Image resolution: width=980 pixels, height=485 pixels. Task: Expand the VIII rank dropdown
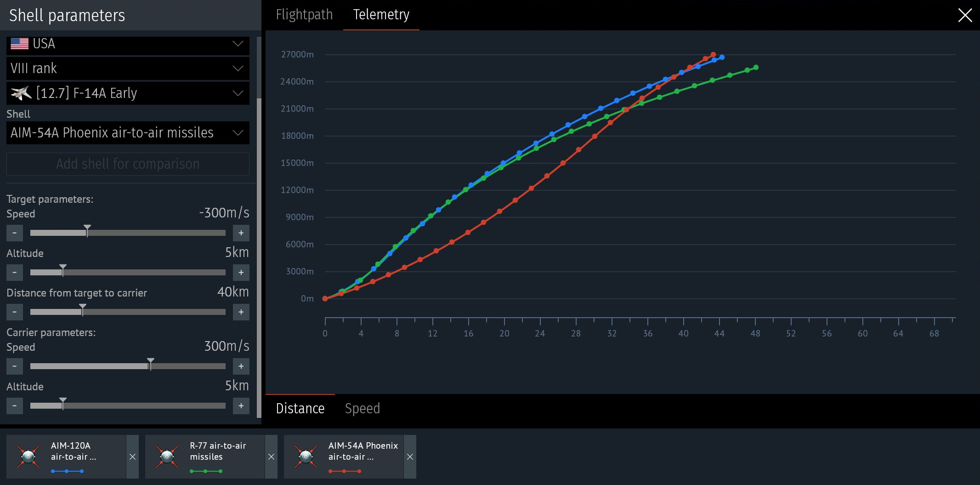pyautogui.click(x=128, y=68)
